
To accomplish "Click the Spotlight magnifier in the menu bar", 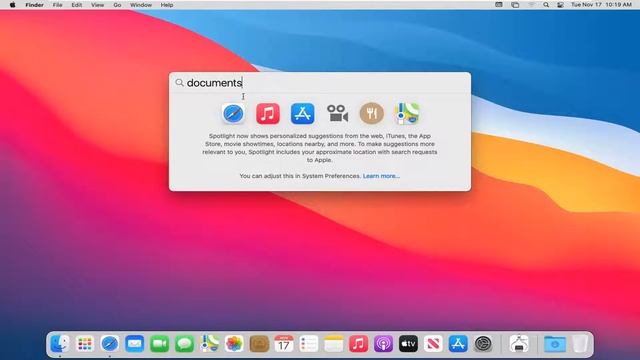I will [546, 5].
